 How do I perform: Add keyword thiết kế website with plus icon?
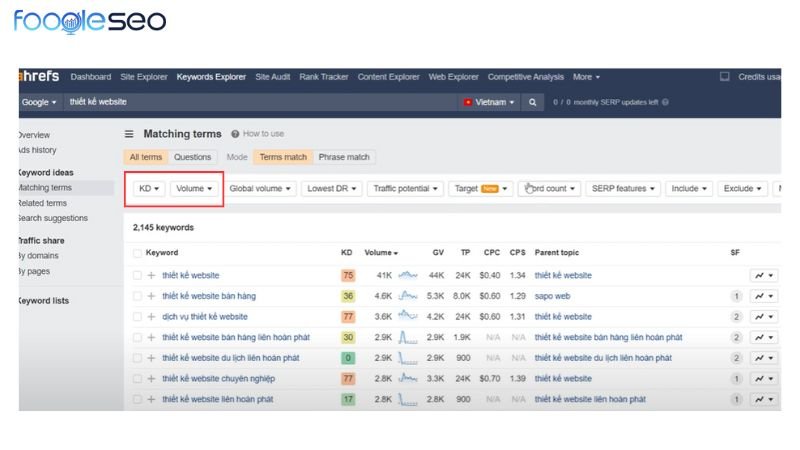click(x=151, y=276)
